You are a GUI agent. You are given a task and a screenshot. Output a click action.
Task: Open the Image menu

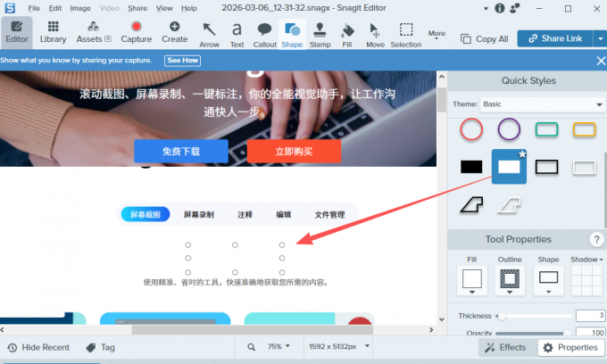[x=80, y=8]
